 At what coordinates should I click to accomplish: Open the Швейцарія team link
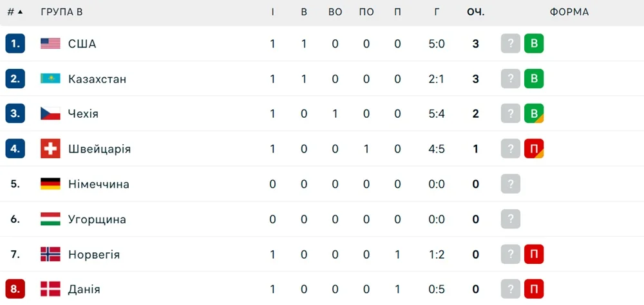pos(99,149)
